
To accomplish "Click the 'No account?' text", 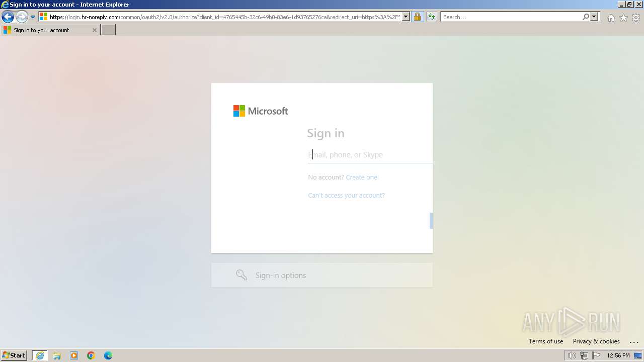I will coord(326,177).
